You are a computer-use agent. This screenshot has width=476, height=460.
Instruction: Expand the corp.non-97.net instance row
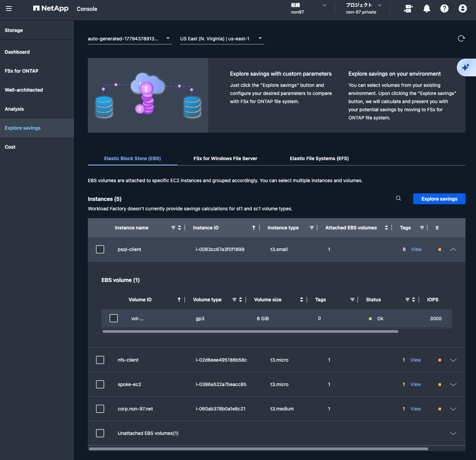[453, 409]
